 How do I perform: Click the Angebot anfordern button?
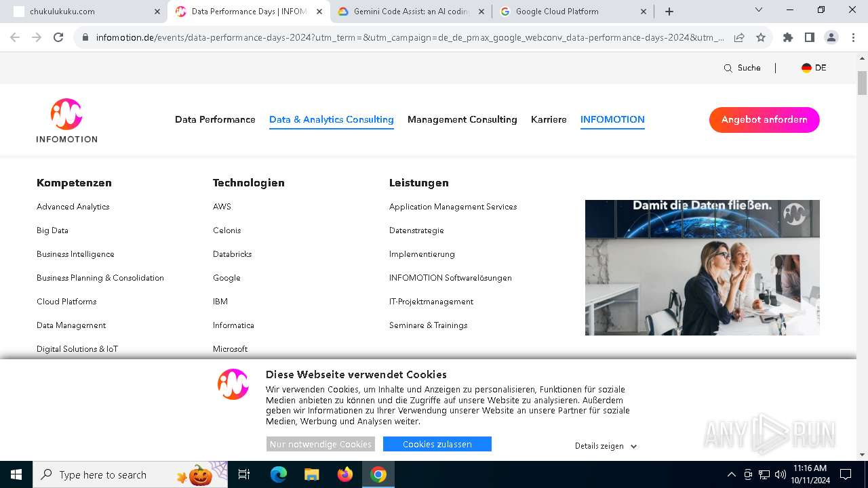coord(764,120)
